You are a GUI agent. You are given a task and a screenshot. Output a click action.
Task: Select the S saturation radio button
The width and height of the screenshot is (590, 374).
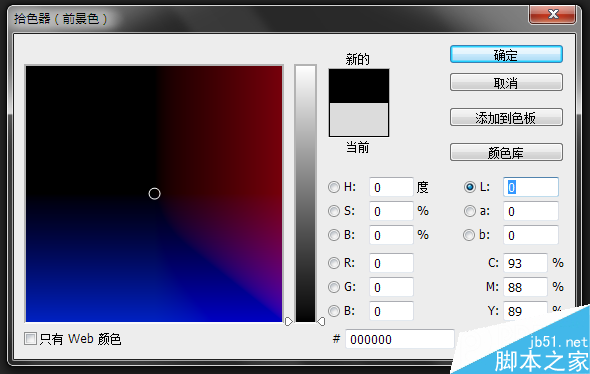[x=334, y=211]
